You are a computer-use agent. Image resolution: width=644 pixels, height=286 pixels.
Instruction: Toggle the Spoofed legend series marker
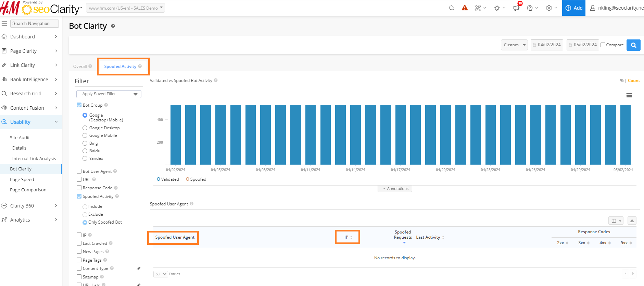click(188, 179)
